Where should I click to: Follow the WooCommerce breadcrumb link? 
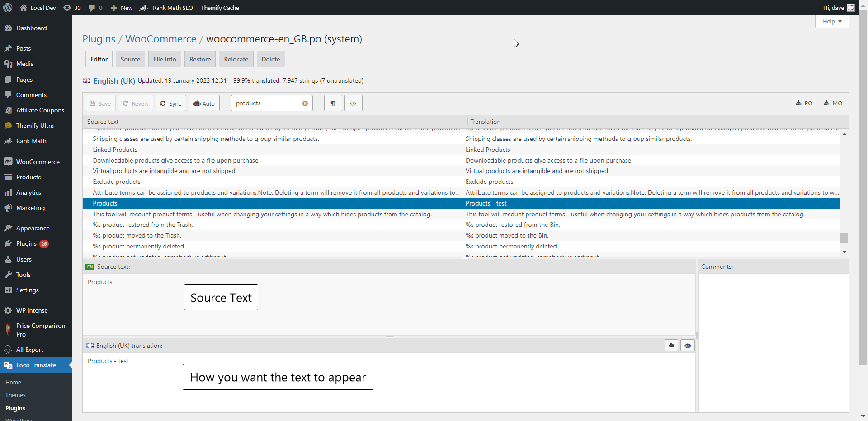161,39
